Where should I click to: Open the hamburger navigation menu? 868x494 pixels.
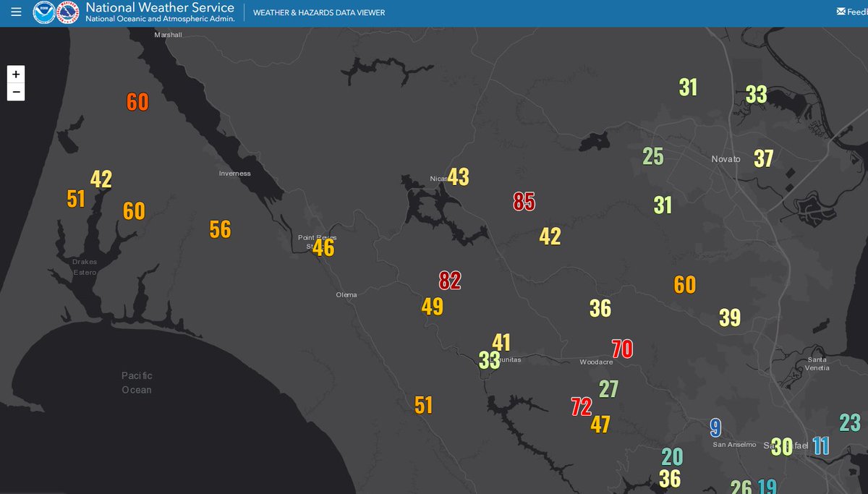[x=16, y=12]
